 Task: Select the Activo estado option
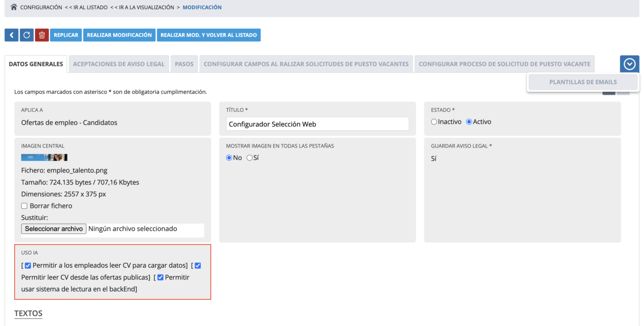469,122
